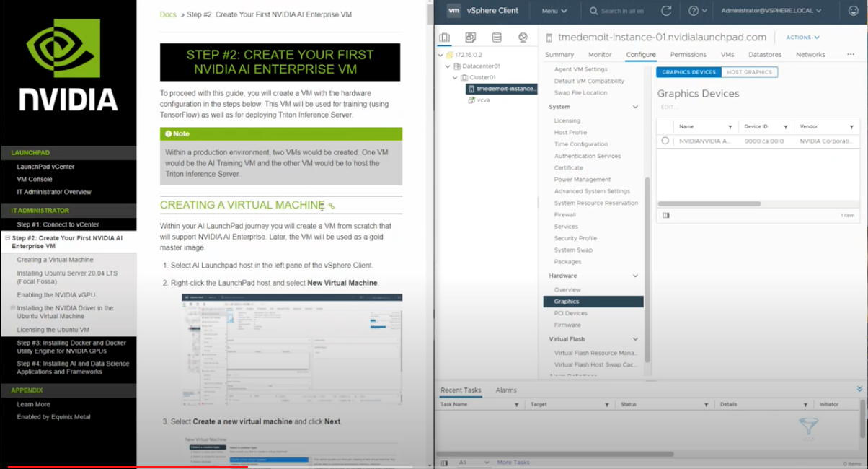Open Hosts and Clusters inventory view icon
The image size is (868, 469).
pos(445,38)
